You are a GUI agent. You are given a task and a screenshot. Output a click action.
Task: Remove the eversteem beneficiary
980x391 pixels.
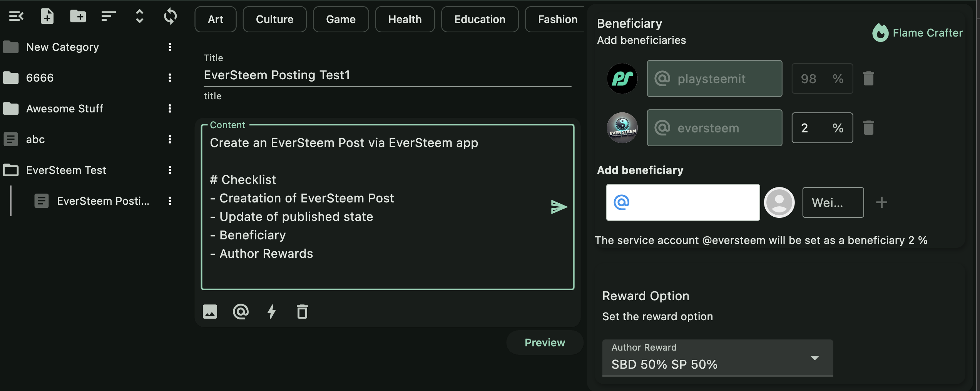click(868, 128)
